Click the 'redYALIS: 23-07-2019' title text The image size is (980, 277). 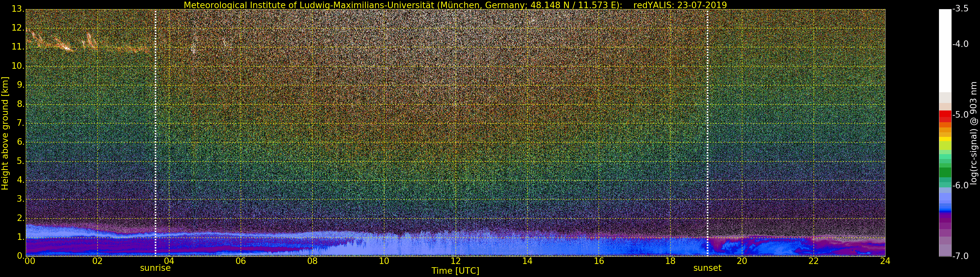[680, 5]
